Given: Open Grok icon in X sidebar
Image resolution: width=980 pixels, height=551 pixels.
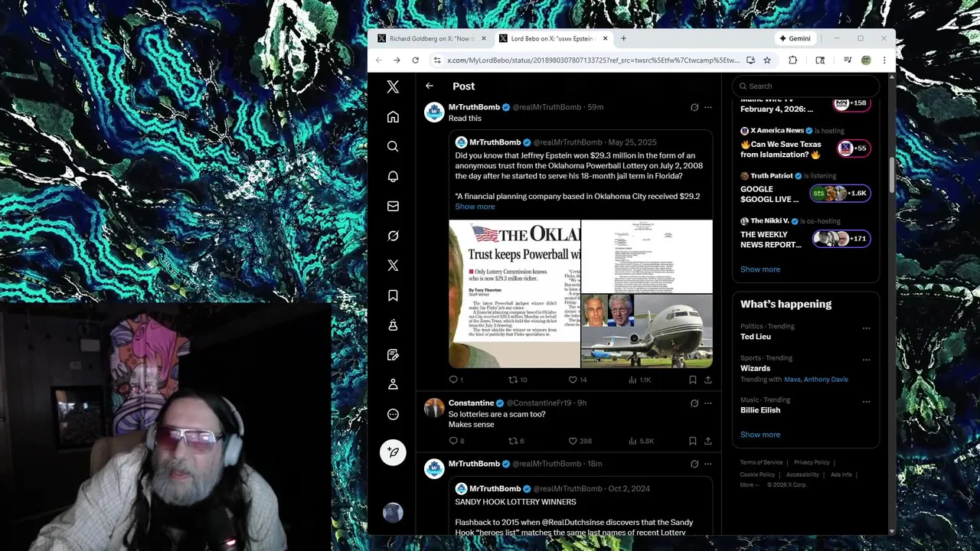Looking at the screenshot, I should [393, 236].
